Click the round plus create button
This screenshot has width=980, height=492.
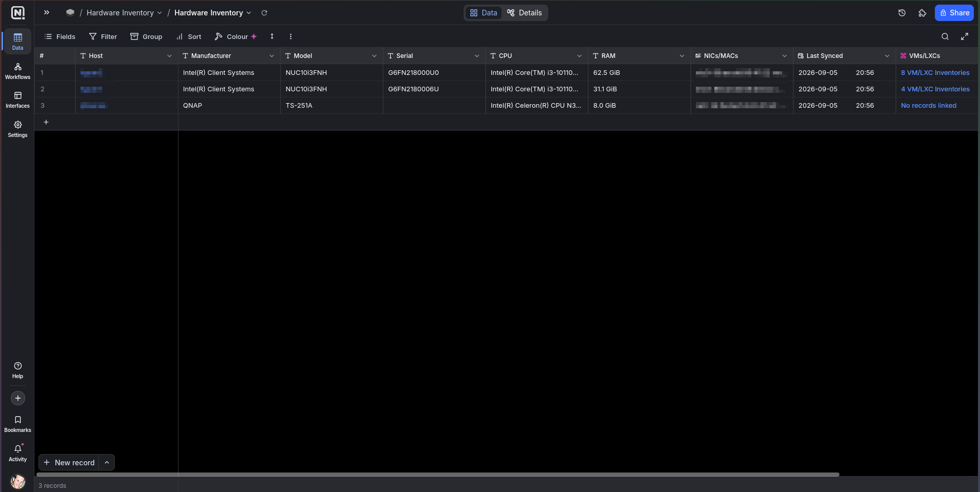pyautogui.click(x=18, y=398)
